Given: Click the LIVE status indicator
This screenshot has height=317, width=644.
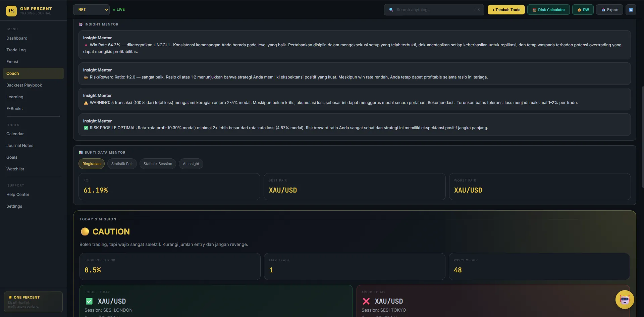Looking at the screenshot, I should pyautogui.click(x=119, y=10).
